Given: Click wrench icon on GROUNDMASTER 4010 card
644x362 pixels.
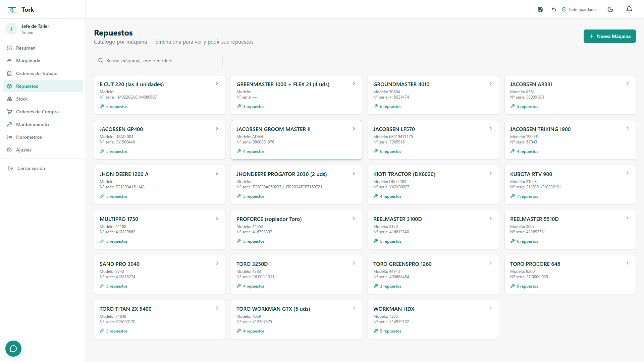Looking at the screenshot, I should click(x=376, y=106).
